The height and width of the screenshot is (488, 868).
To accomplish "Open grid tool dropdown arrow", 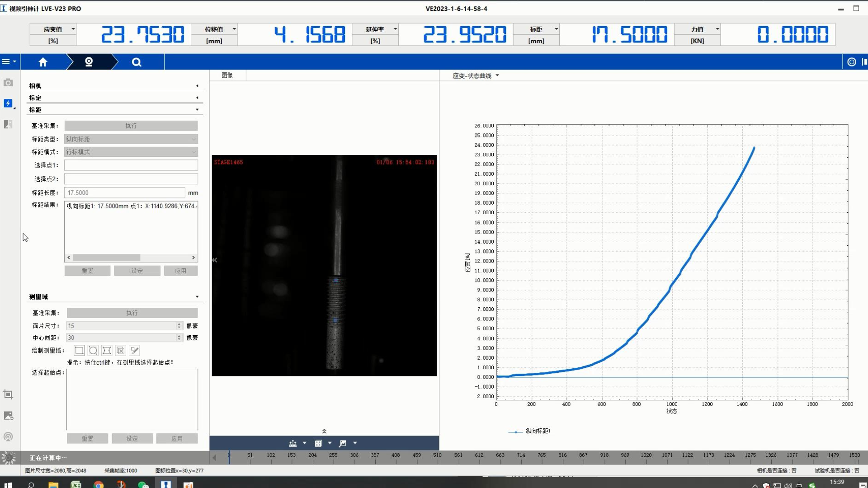I will pyautogui.click(x=330, y=443).
